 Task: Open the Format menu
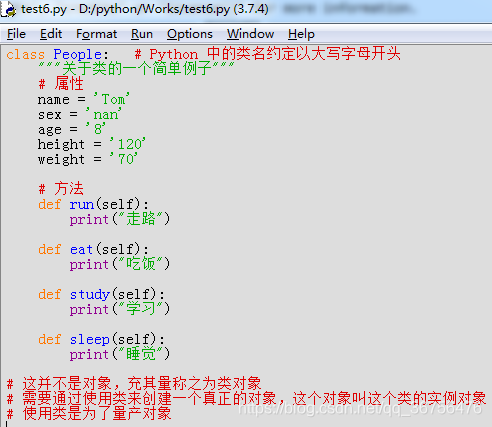96,34
